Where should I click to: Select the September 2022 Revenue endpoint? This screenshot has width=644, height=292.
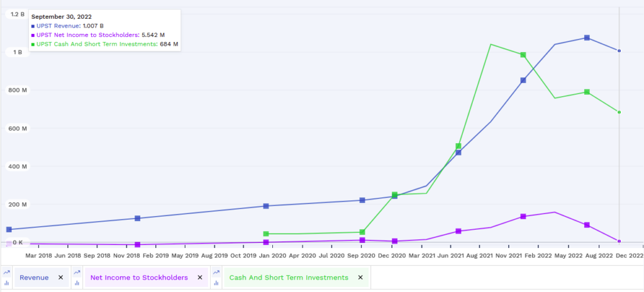[x=619, y=51]
